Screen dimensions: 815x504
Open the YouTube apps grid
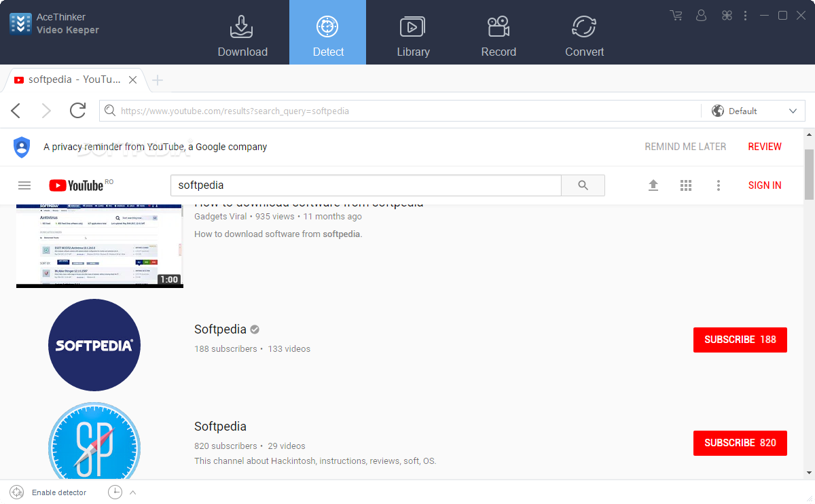(686, 185)
